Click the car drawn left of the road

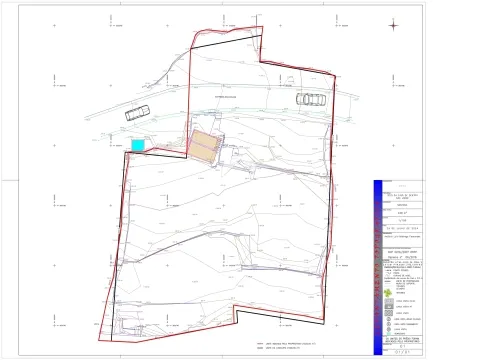coord(137,113)
